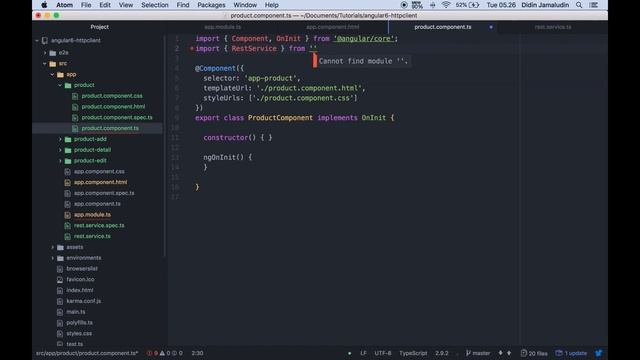This screenshot has width=640, height=360.
Task: Expand the assets folder
Action: [53, 247]
